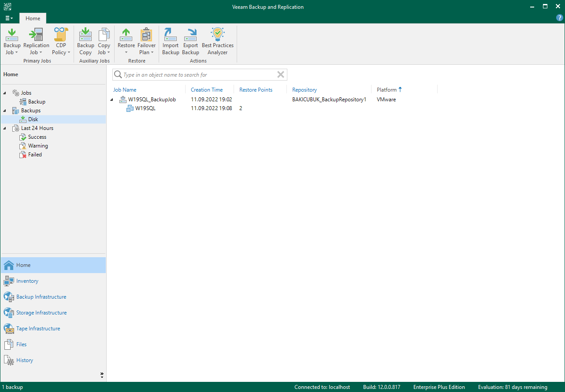Open the CDP Policy dropdown arrow
565x392 pixels.
pyautogui.click(x=69, y=52)
